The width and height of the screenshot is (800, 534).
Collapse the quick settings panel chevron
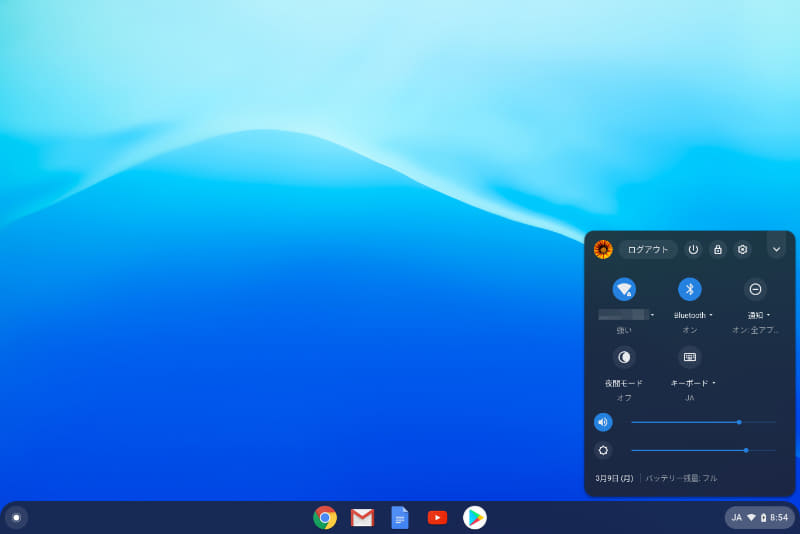(x=776, y=249)
